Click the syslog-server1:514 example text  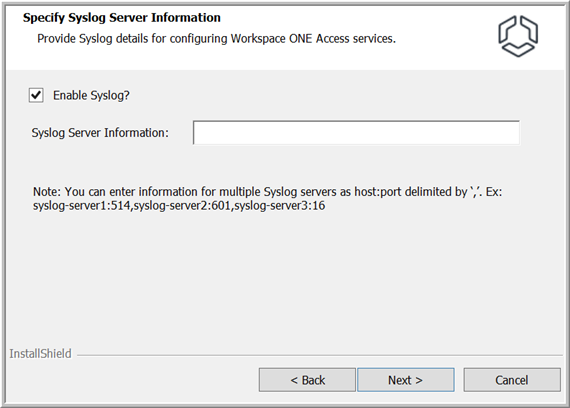[82, 206]
